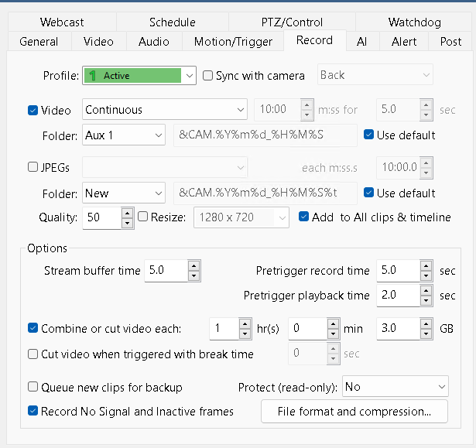
Task: Click File format and compression button
Action: point(354,412)
